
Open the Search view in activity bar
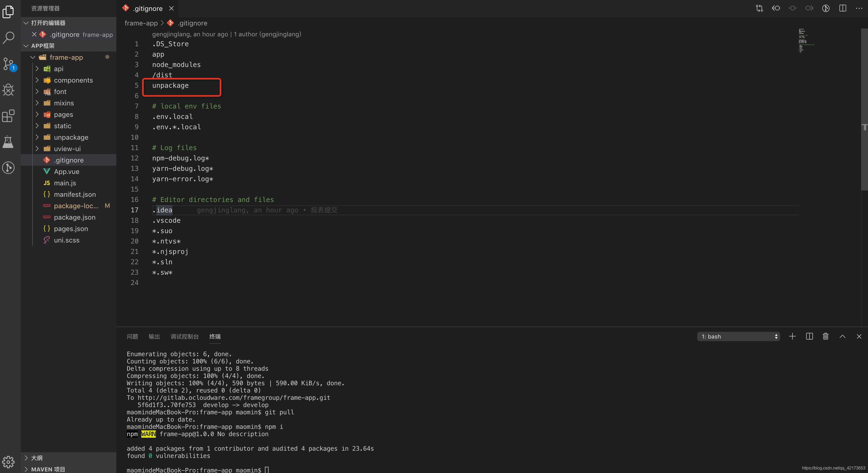click(x=8, y=38)
